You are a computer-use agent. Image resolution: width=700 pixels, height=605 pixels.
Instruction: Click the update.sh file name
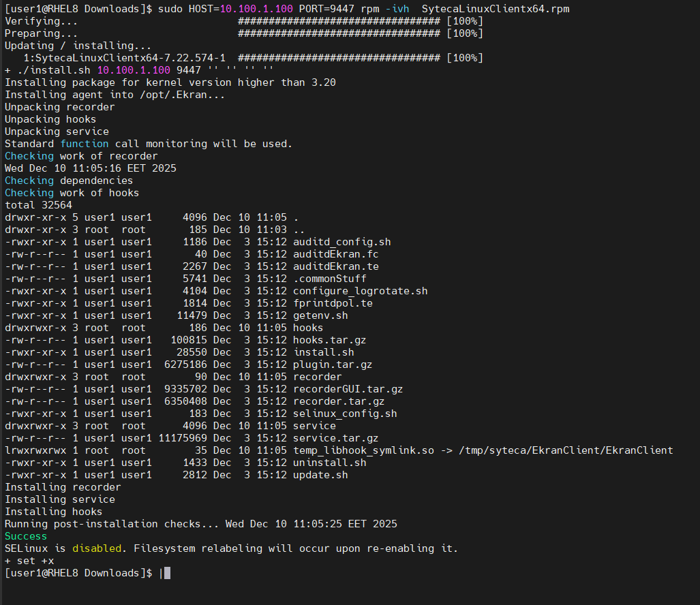320,475
